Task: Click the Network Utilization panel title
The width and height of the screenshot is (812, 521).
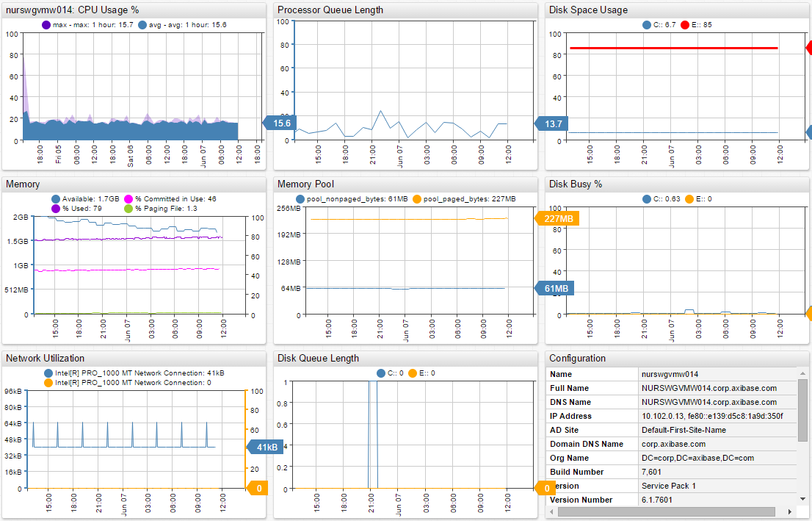Action: [x=46, y=359]
